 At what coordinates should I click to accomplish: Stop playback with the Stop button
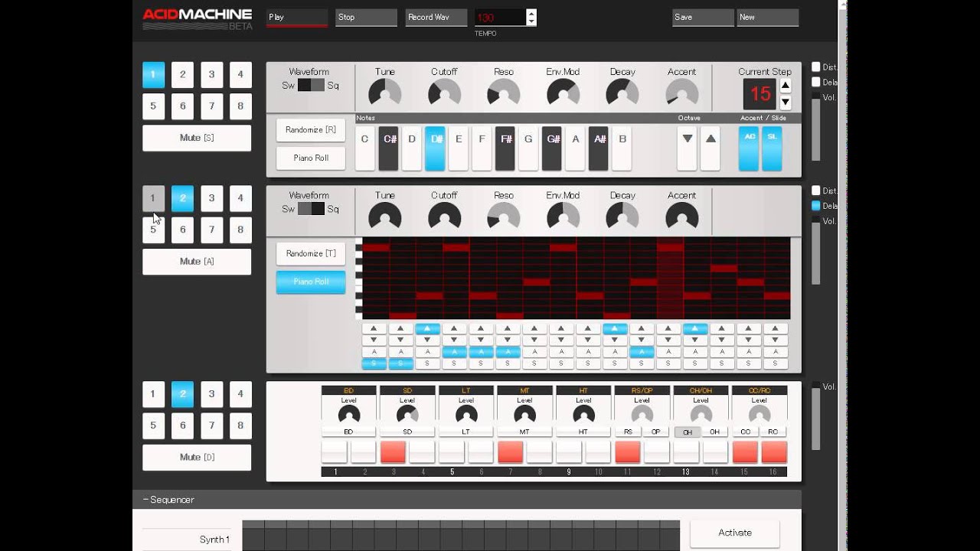pyautogui.click(x=366, y=18)
